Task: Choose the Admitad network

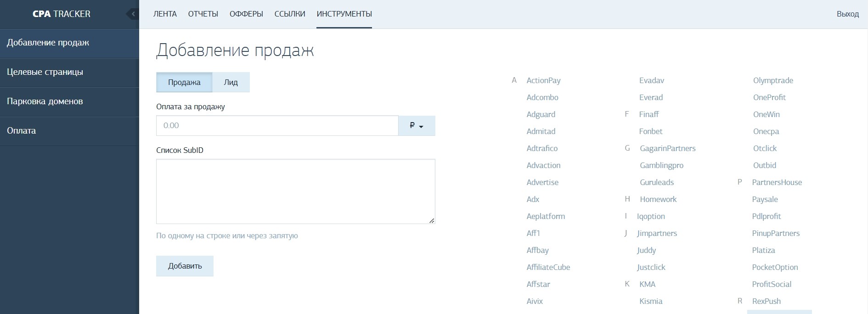Action: [541, 131]
